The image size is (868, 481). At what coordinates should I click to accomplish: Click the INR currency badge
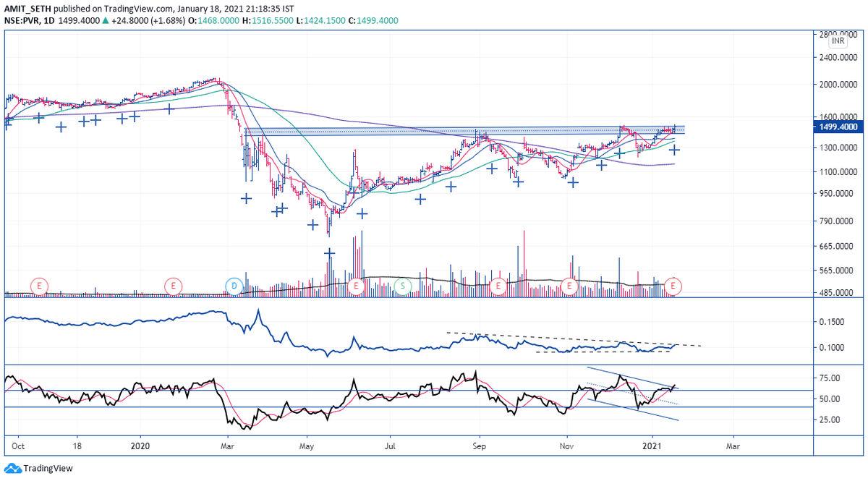click(x=839, y=41)
